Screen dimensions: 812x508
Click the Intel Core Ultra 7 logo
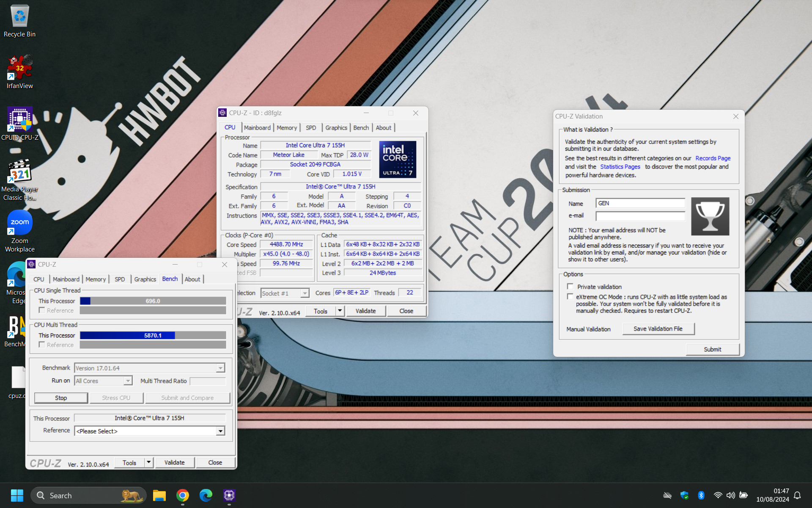tap(398, 159)
